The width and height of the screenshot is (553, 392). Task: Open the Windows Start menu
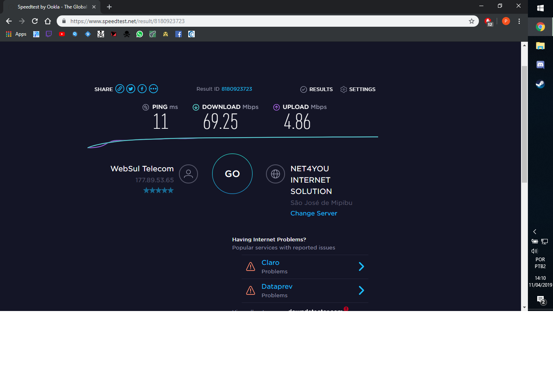pyautogui.click(x=540, y=8)
